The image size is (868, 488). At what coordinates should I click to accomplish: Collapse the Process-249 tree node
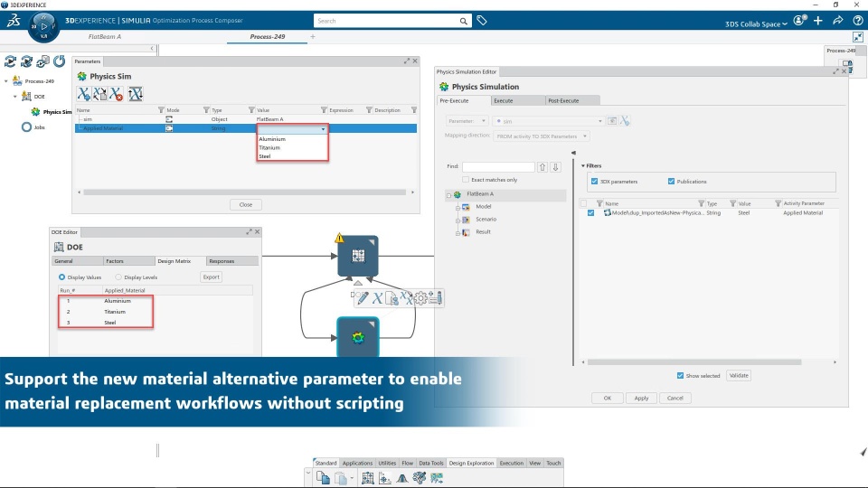coord(6,81)
